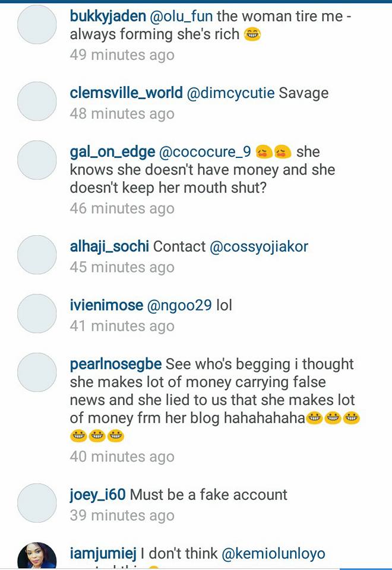Open the alhaji_sochi username

[x=109, y=247]
